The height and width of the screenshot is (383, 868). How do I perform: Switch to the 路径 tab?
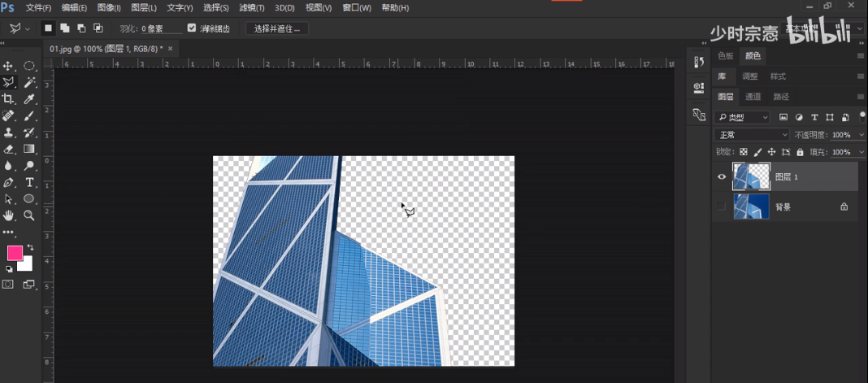tap(781, 97)
